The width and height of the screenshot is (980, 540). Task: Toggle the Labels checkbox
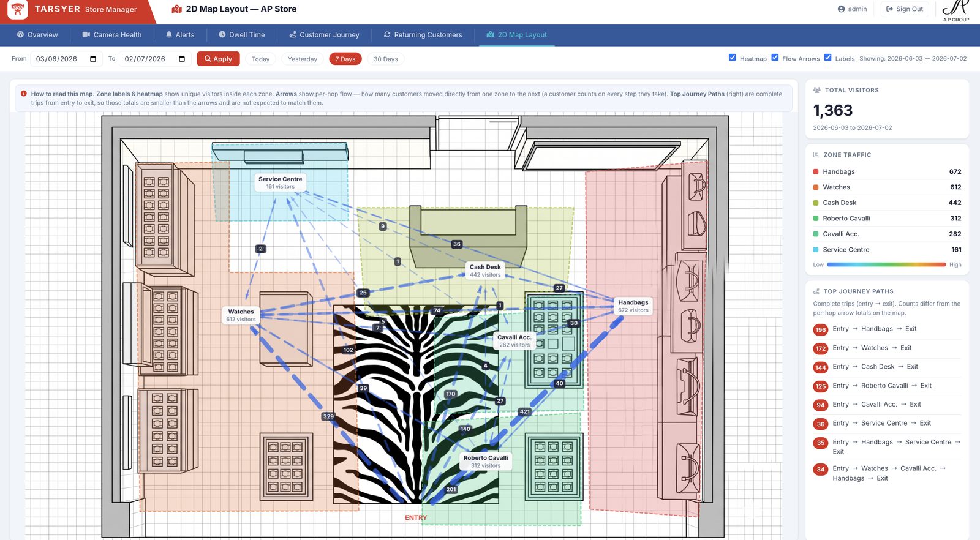click(x=827, y=58)
